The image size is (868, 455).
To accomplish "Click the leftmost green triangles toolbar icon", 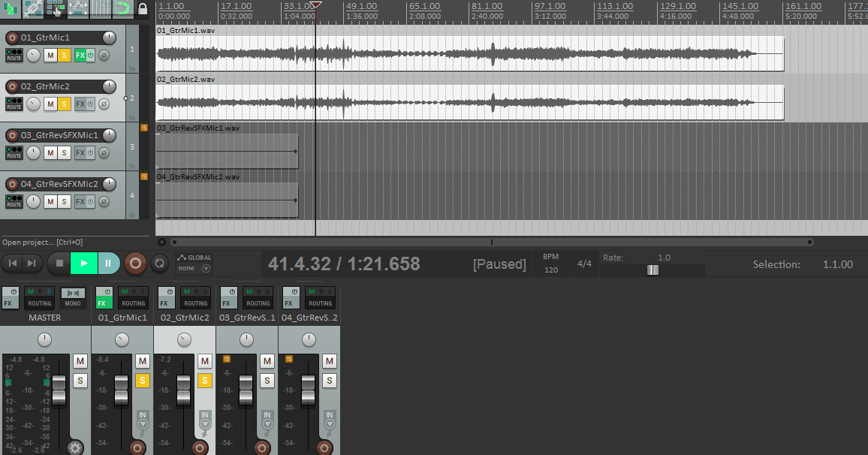I will click(x=10, y=10).
